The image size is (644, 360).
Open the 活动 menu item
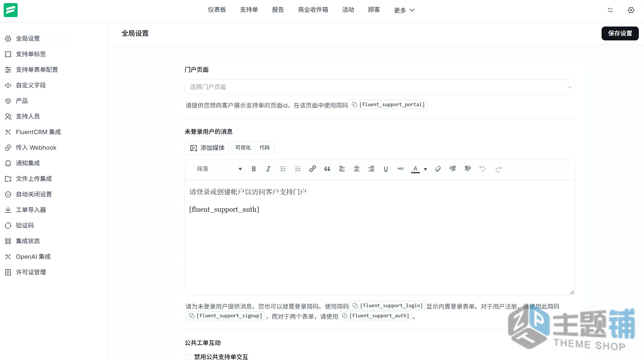point(348,10)
